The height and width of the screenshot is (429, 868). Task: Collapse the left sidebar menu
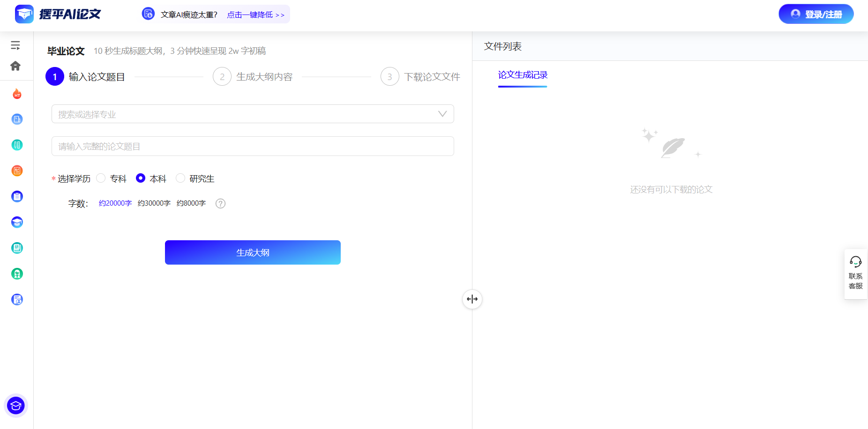tap(15, 45)
